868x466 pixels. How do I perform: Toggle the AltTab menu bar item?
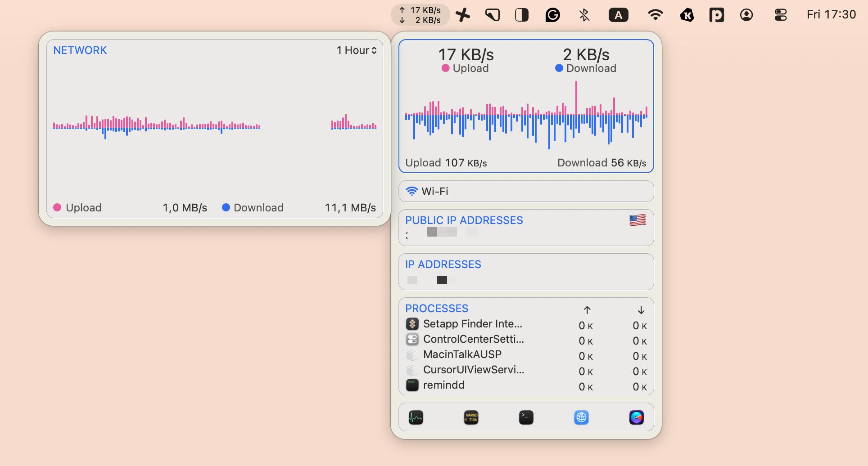click(619, 14)
